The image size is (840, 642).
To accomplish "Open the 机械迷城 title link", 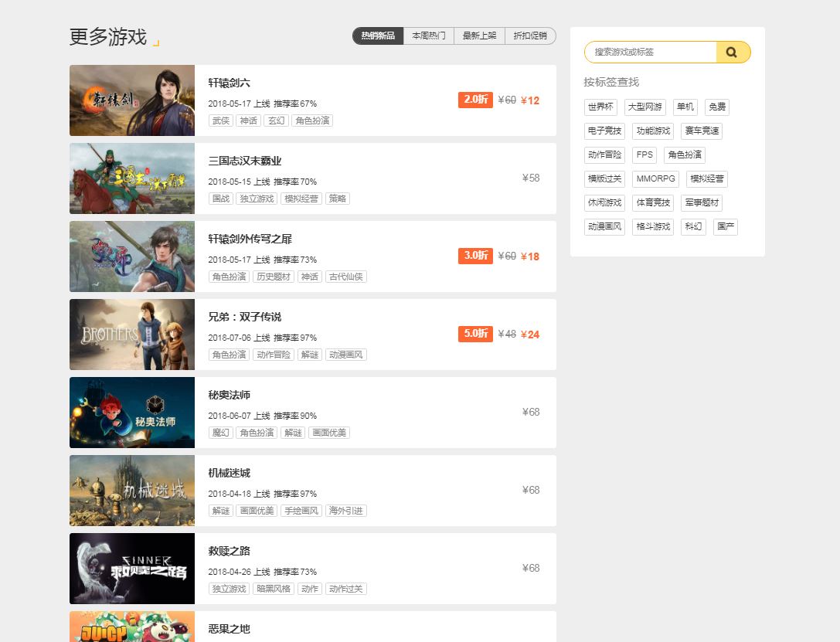I will point(230,473).
